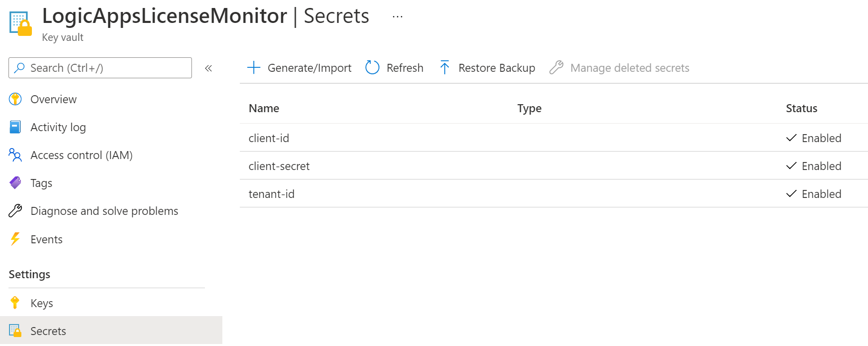The height and width of the screenshot is (346, 868).
Task: Open the Tags page
Action: point(41,183)
